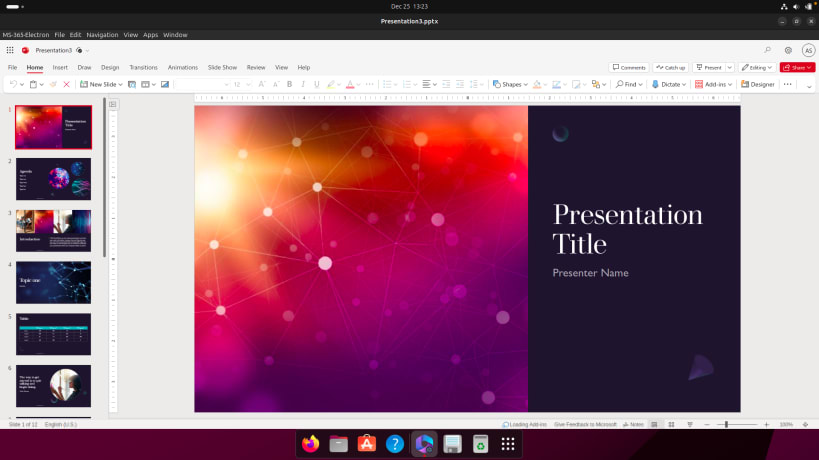Image resolution: width=819 pixels, height=460 pixels.
Task: Click the Increase Indent icon
Action: [x=460, y=84]
